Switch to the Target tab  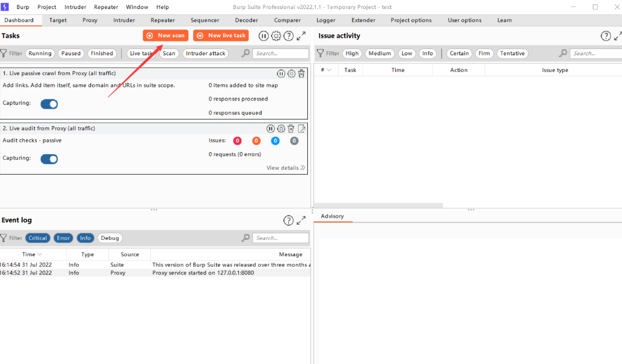pos(58,20)
